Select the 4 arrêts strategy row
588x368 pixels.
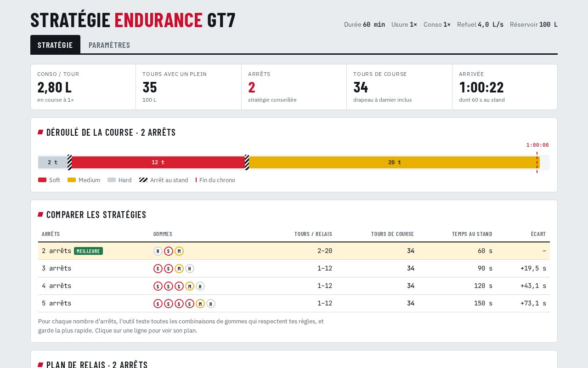pos(294,286)
